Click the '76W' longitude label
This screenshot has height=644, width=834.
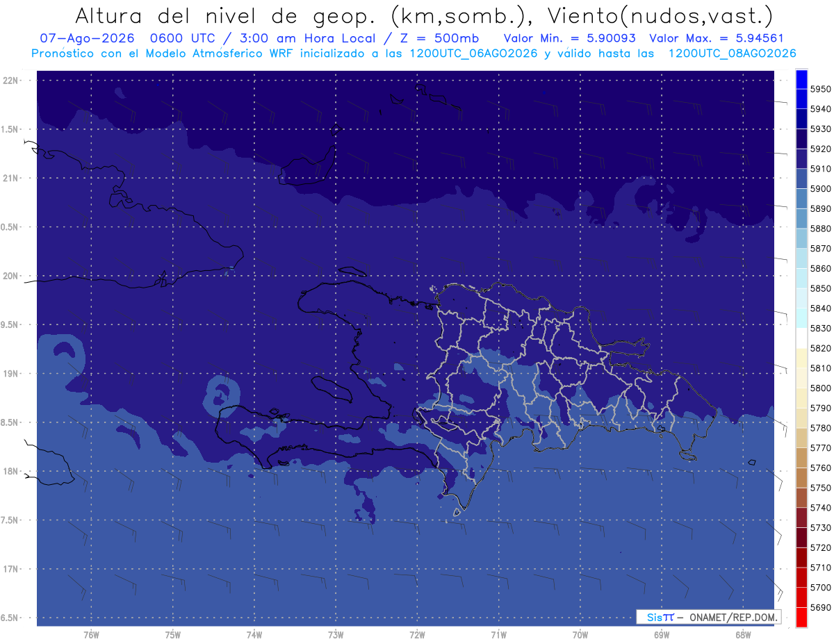pyautogui.click(x=91, y=635)
